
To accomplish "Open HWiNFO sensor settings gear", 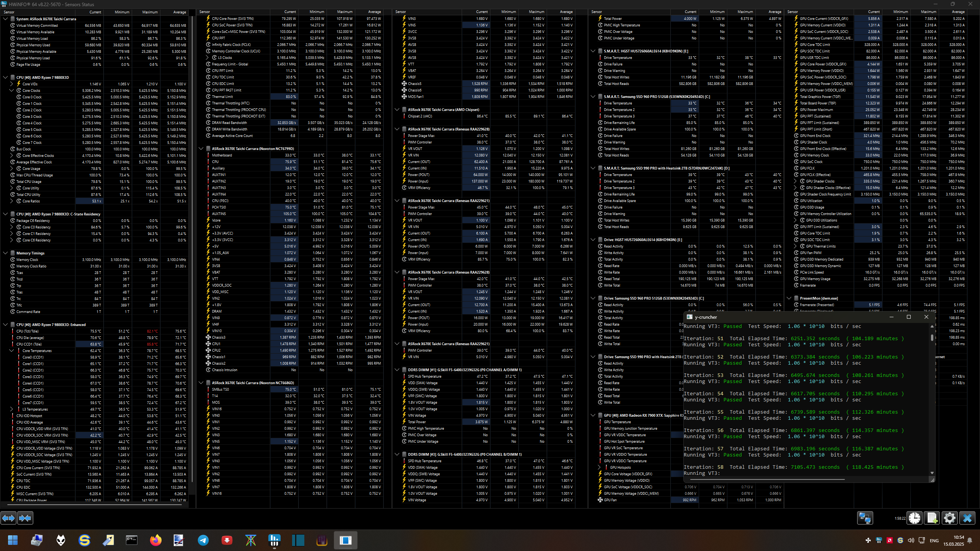I will pos(949,518).
